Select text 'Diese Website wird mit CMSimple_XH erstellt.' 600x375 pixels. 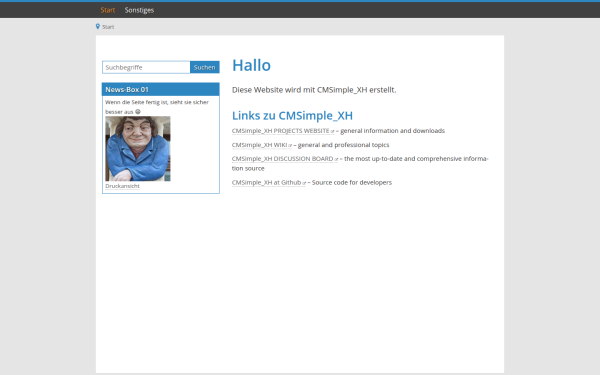click(314, 90)
